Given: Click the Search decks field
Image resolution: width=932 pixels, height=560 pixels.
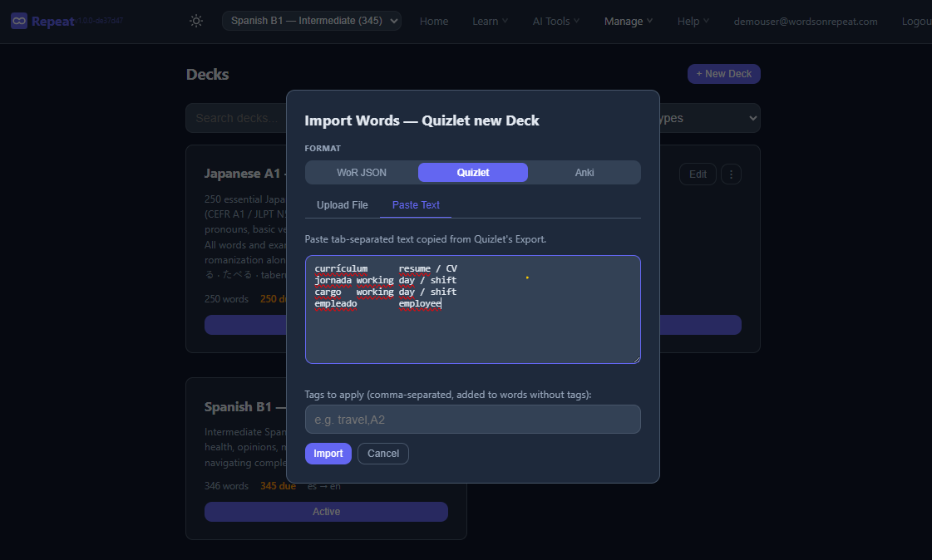Looking at the screenshot, I should (237, 118).
